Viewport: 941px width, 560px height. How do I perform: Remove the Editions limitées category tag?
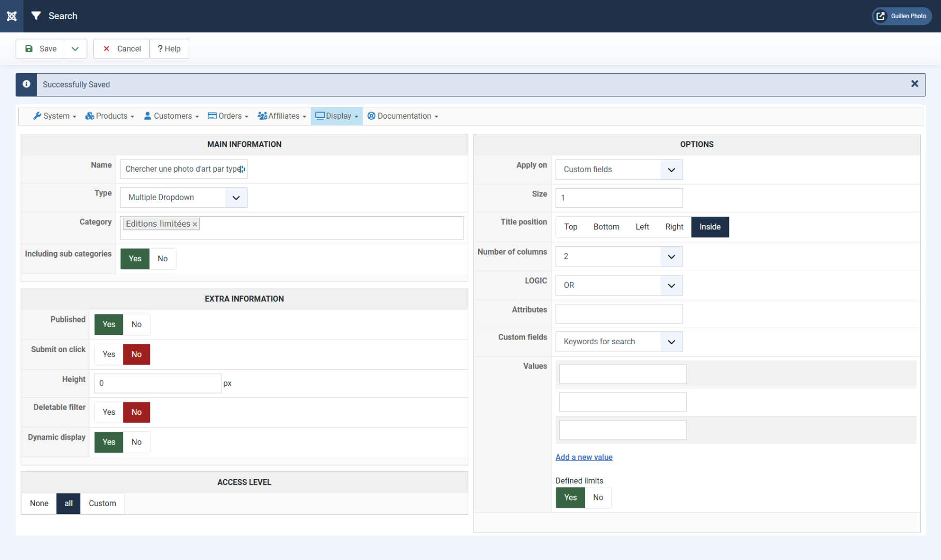[x=195, y=225]
